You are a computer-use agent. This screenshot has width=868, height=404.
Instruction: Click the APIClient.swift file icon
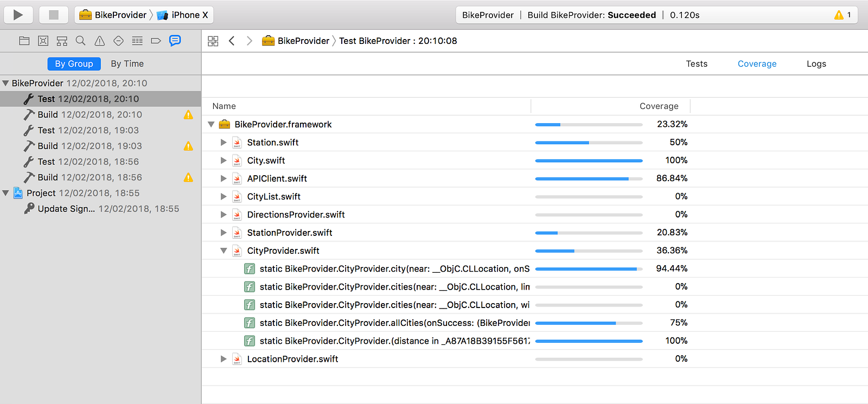click(237, 178)
